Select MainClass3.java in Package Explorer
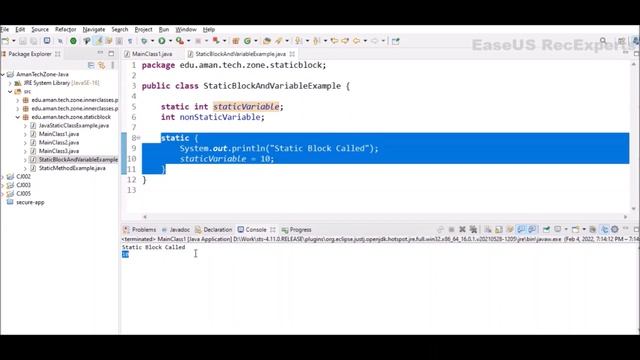Viewport: 640px width, 360px height. coord(59,151)
